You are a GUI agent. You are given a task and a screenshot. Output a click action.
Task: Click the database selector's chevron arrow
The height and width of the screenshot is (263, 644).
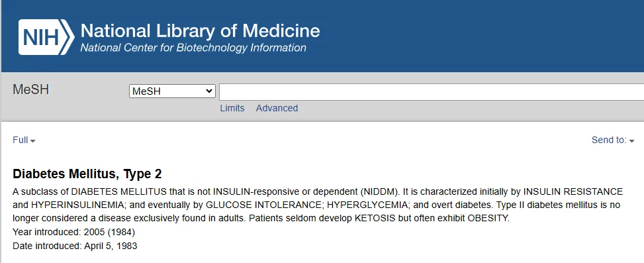tap(209, 91)
